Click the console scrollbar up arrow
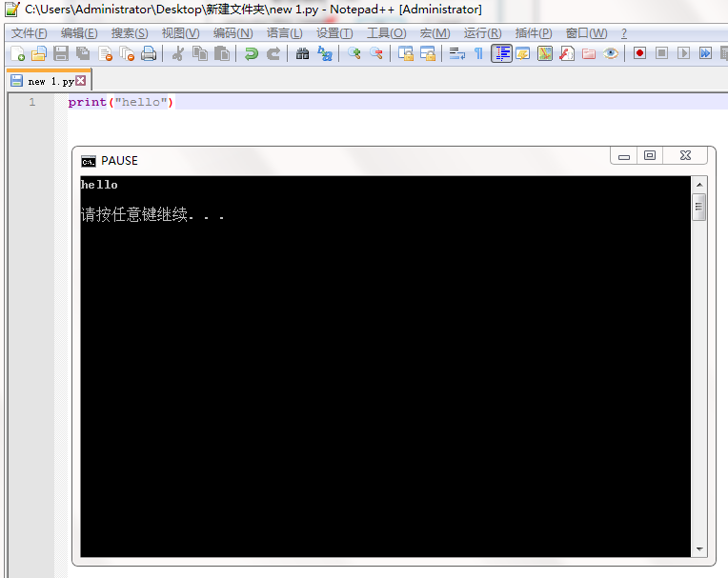 pos(699,185)
